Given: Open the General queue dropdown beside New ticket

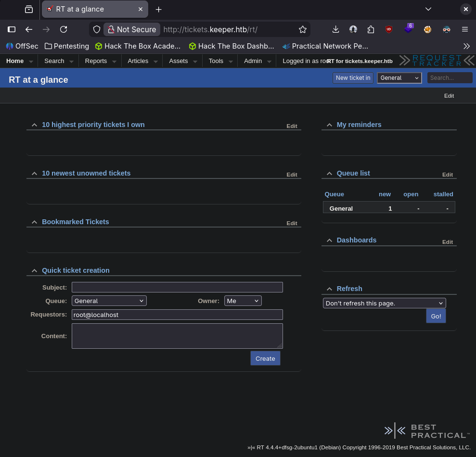Looking at the screenshot, I should (x=399, y=78).
